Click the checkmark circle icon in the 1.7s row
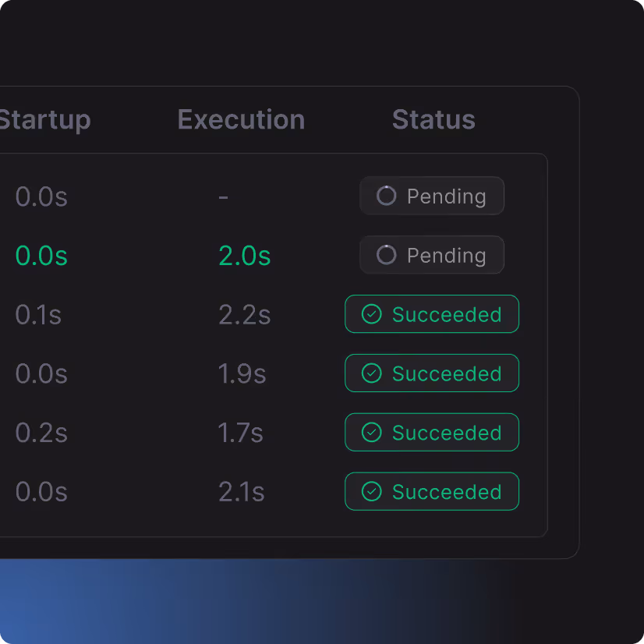The image size is (644, 644). tap(371, 433)
